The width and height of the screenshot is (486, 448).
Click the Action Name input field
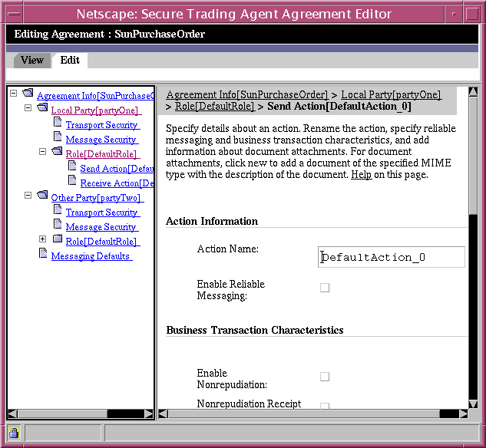click(x=391, y=257)
